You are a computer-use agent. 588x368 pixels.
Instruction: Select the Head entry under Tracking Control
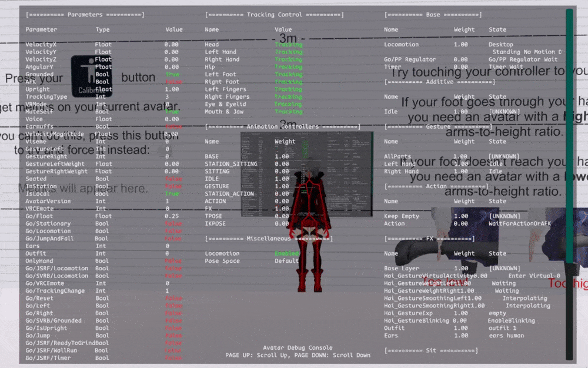click(212, 44)
